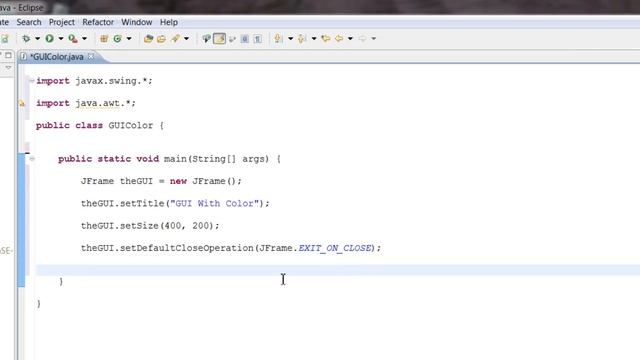The height and width of the screenshot is (360, 640).
Task: Open the Run configurations dropdown arrow
Action: pos(61,39)
